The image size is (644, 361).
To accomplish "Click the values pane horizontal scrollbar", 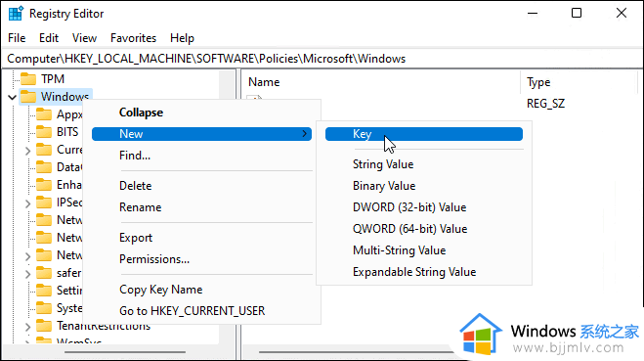I will (356, 352).
